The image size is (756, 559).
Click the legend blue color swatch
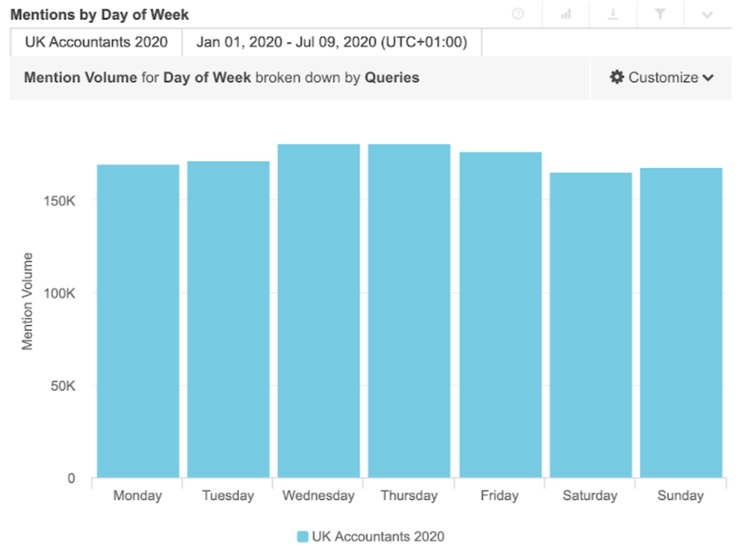click(x=303, y=537)
